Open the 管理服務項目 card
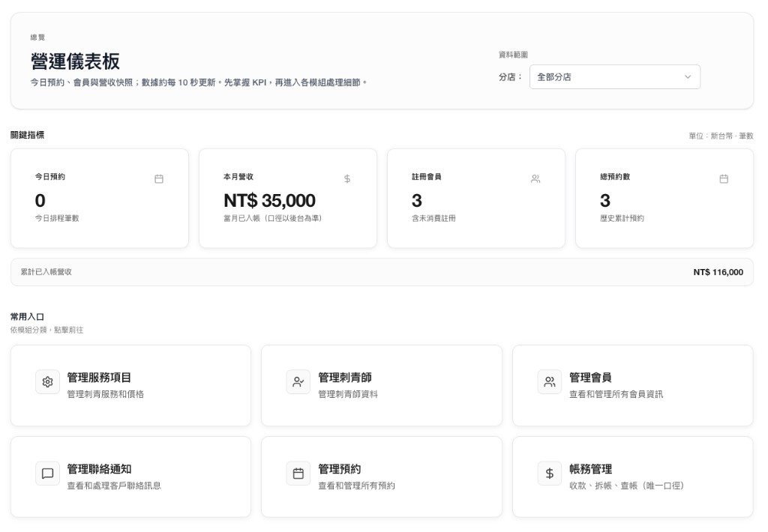The height and width of the screenshot is (532, 768). coord(131,385)
